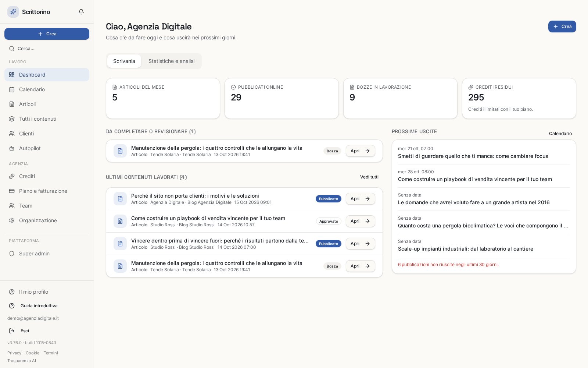Focus the Cerca search field
This screenshot has width=588, height=368.
pos(47,49)
